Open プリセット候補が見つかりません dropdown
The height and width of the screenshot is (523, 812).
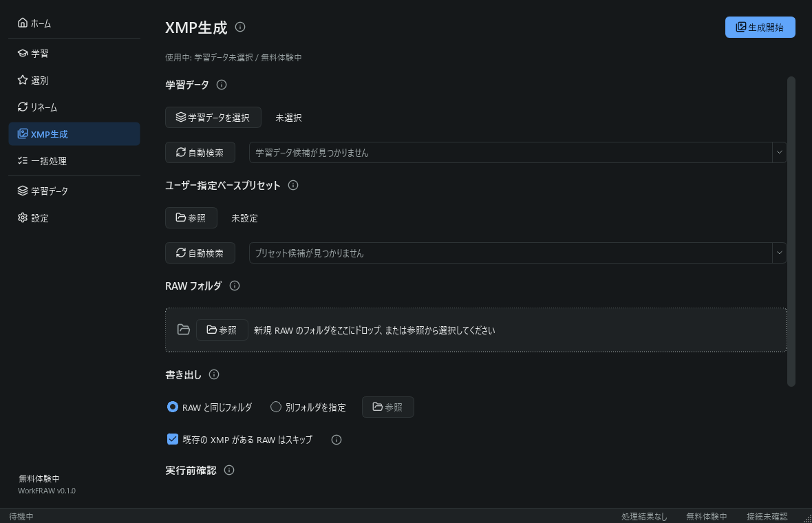point(518,253)
